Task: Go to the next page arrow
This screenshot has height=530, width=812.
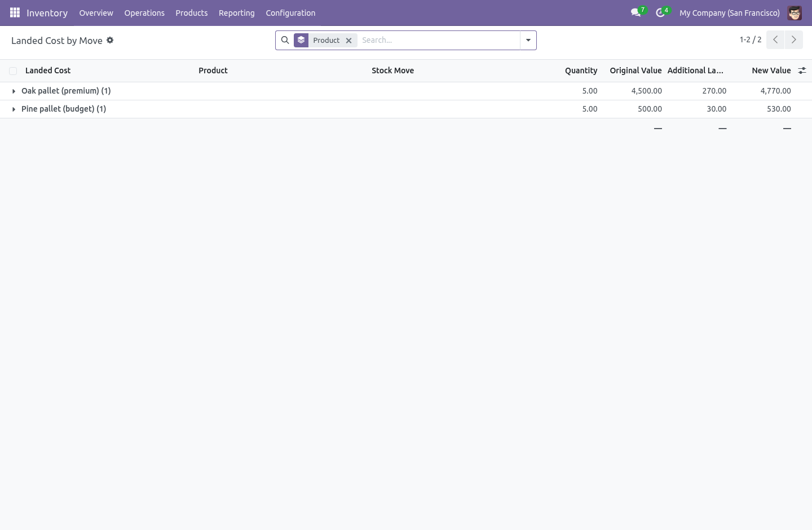Action: [x=793, y=39]
